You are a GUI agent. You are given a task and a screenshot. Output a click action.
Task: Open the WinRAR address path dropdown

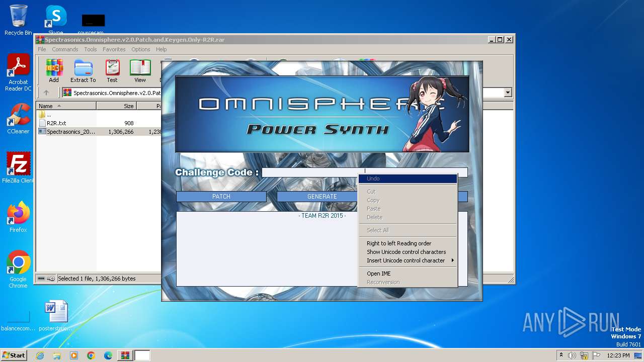508,93
